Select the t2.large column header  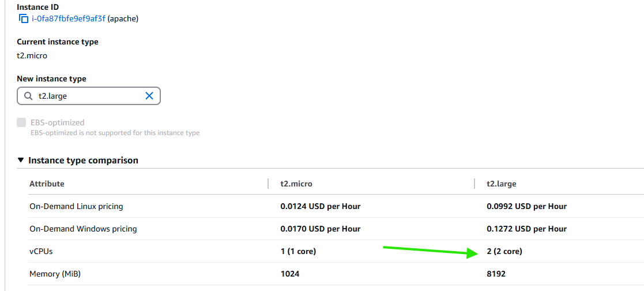(x=502, y=184)
